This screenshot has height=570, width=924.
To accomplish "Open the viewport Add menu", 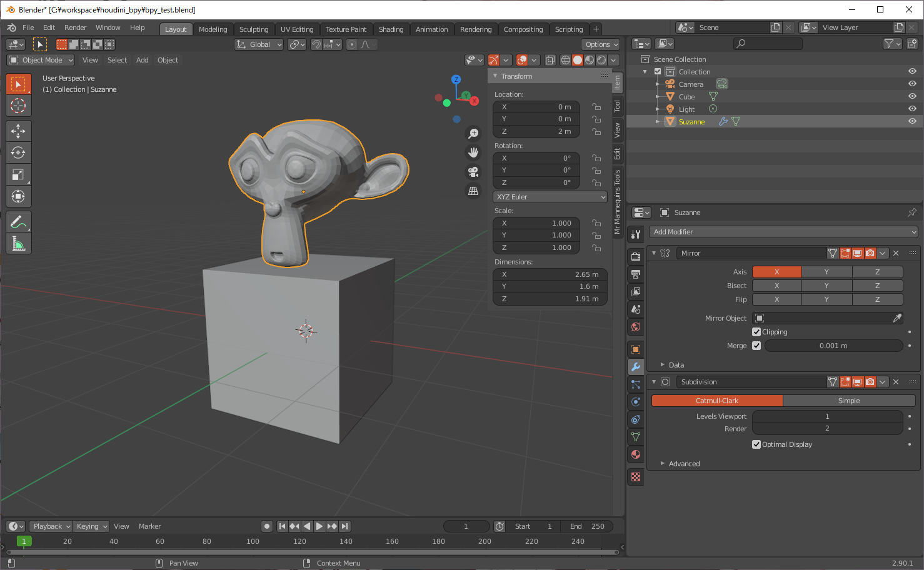I will pos(143,60).
